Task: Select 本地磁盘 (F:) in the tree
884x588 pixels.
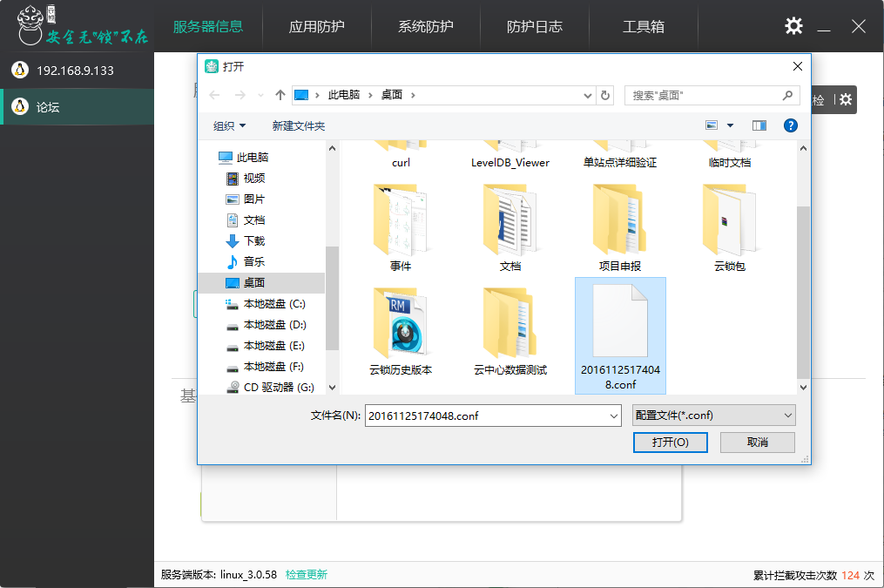Action: coord(265,367)
